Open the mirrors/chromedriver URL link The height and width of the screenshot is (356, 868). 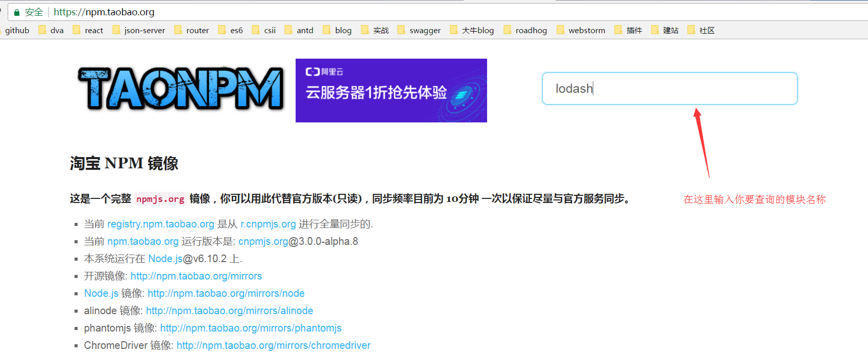pos(274,345)
